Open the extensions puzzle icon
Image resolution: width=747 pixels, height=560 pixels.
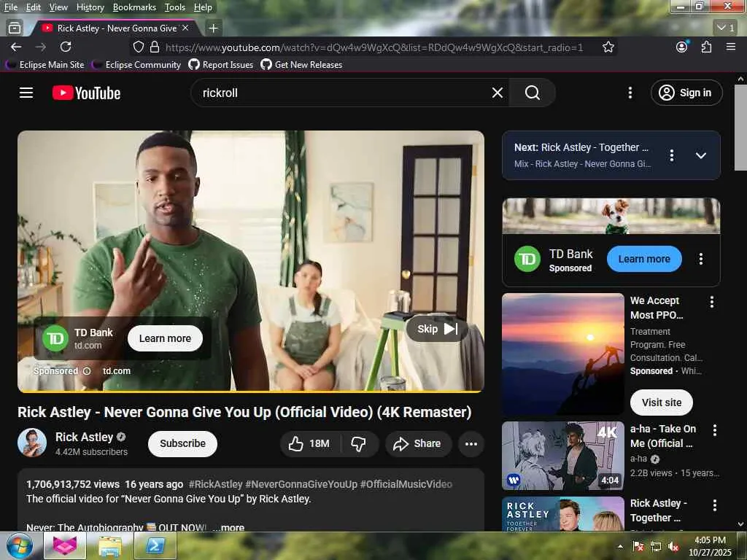pos(706,47)
